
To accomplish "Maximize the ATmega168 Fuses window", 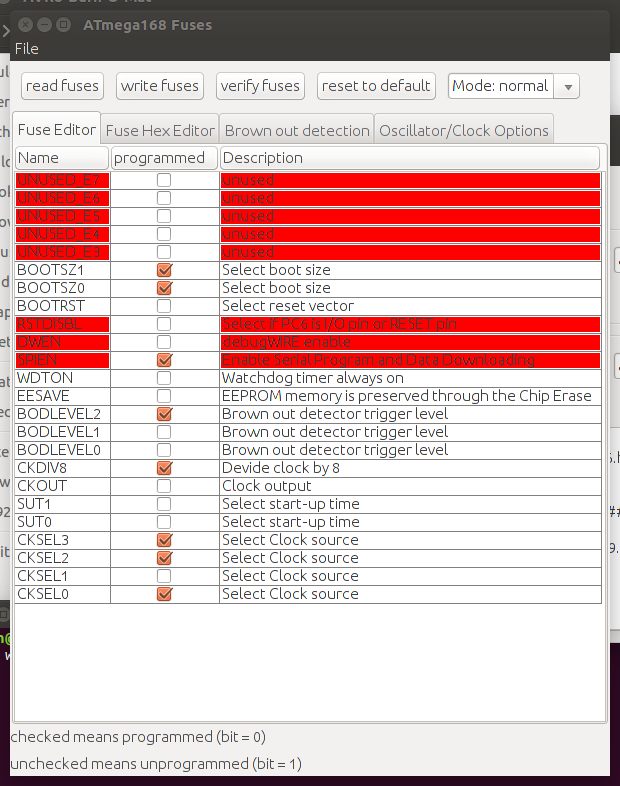I will coord(63,24).
